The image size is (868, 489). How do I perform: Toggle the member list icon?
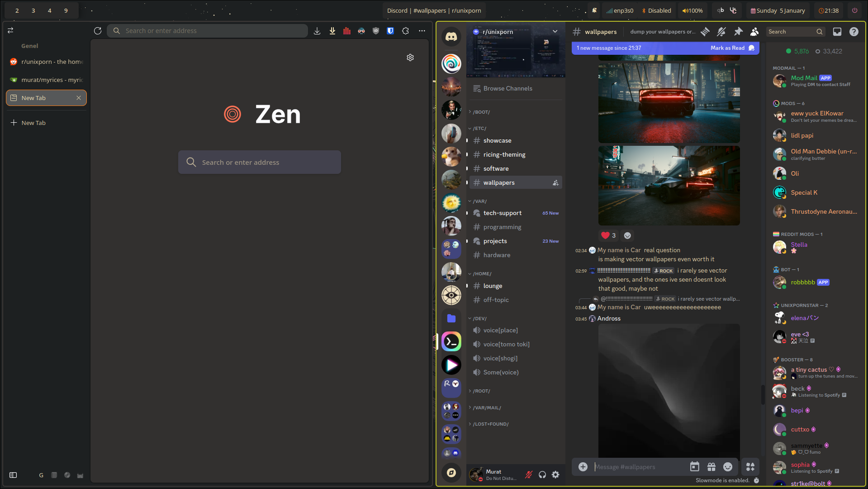(x=754, y=32)
